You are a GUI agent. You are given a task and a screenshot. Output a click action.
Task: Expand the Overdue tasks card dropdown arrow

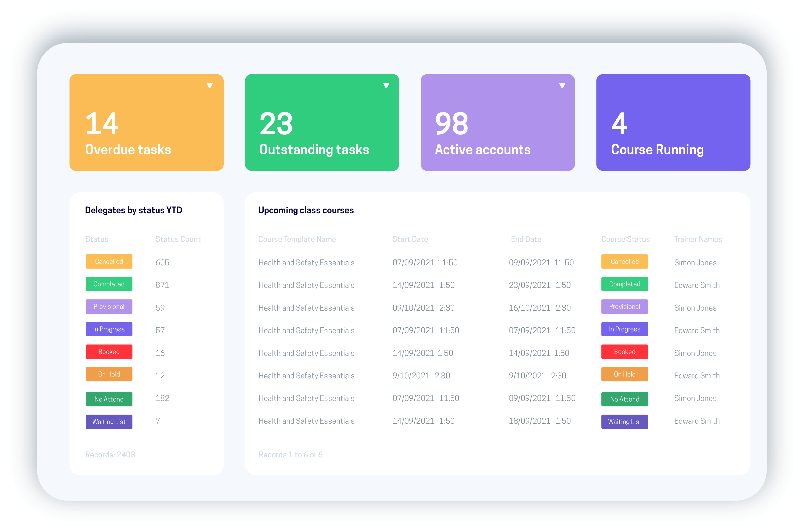click(x=209, y=85)
